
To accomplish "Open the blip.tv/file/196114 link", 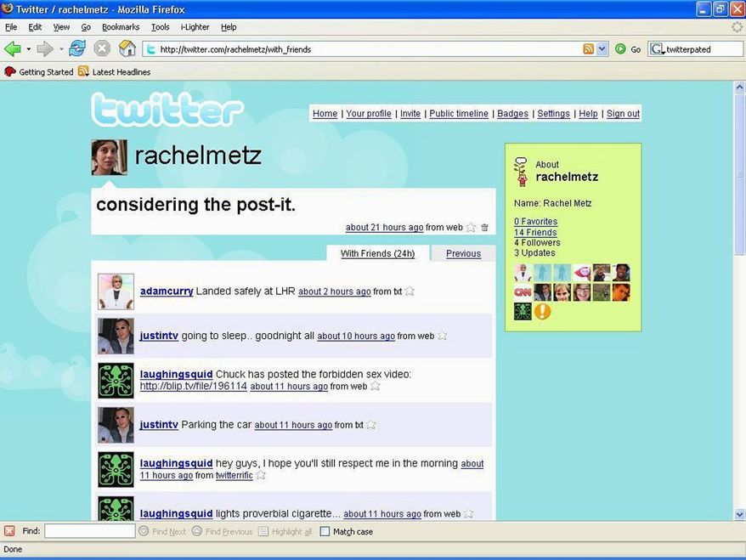I will [x=193, y=386].
